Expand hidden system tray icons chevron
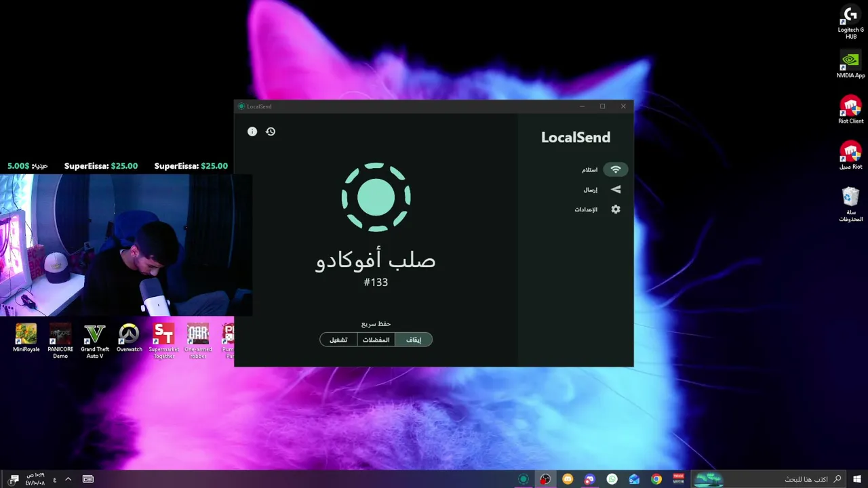 pos(68,479)
